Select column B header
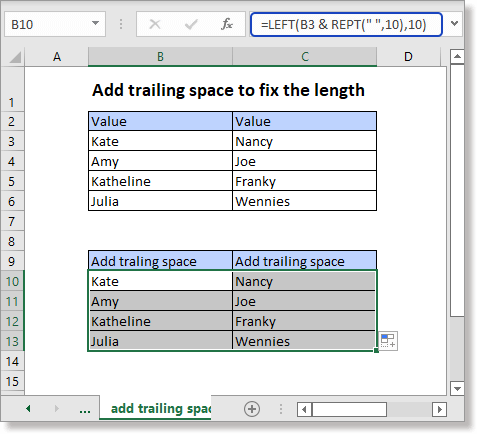477x434 pixels. click(x=160, y=57)
